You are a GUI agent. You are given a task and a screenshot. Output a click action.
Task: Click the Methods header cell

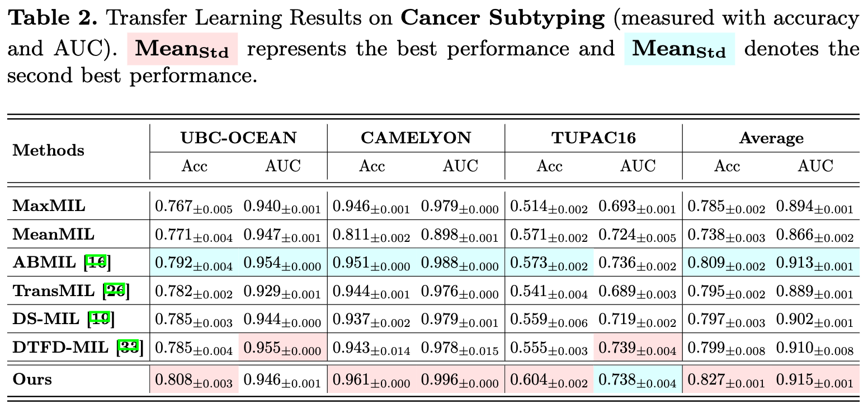click(x=49, y=151)
